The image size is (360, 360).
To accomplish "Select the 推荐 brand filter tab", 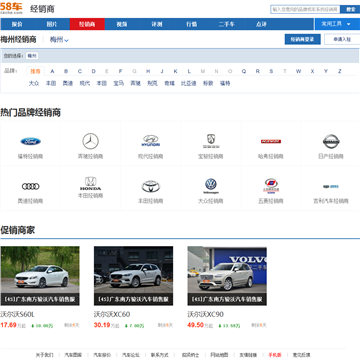I will pyautogui.click(x=35, y=71).
